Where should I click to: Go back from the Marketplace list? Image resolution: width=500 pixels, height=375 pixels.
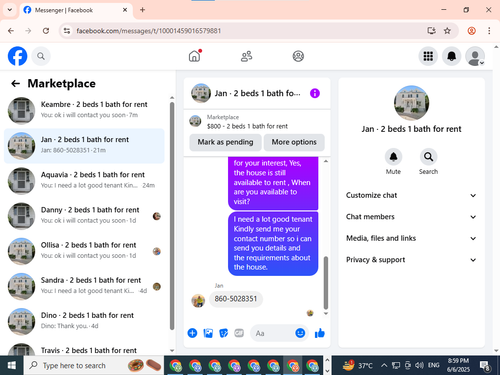16,83
